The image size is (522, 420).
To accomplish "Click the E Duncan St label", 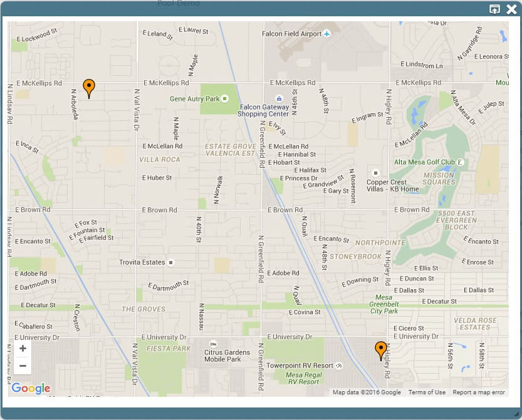I will [x=417, y=279].
